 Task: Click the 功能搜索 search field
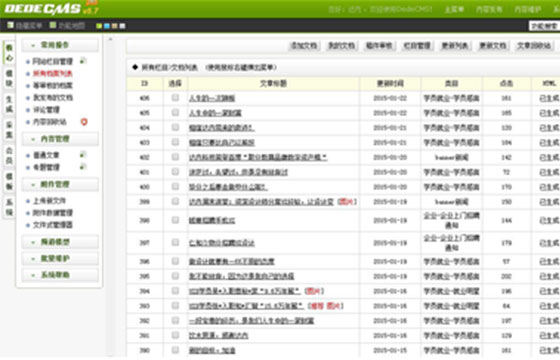pyautogui.click(x=544, y=26)
